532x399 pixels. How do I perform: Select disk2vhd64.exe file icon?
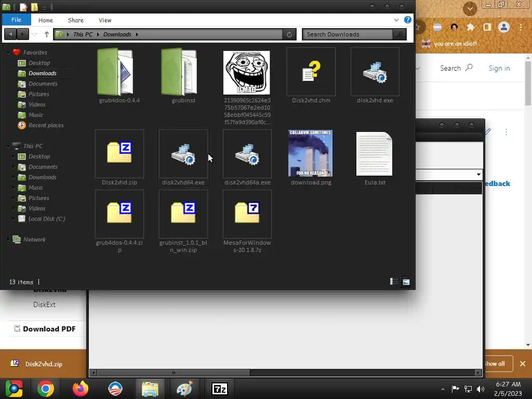(183, 158)
